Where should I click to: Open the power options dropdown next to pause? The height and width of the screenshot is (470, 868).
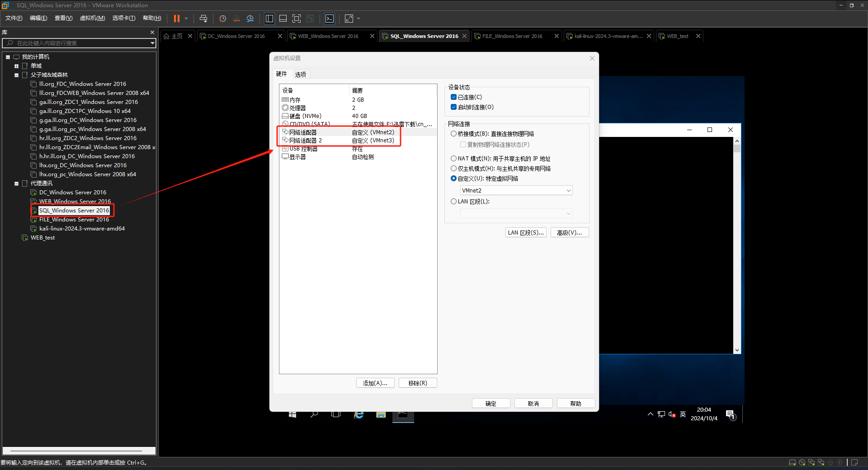(x=186, y=19)
